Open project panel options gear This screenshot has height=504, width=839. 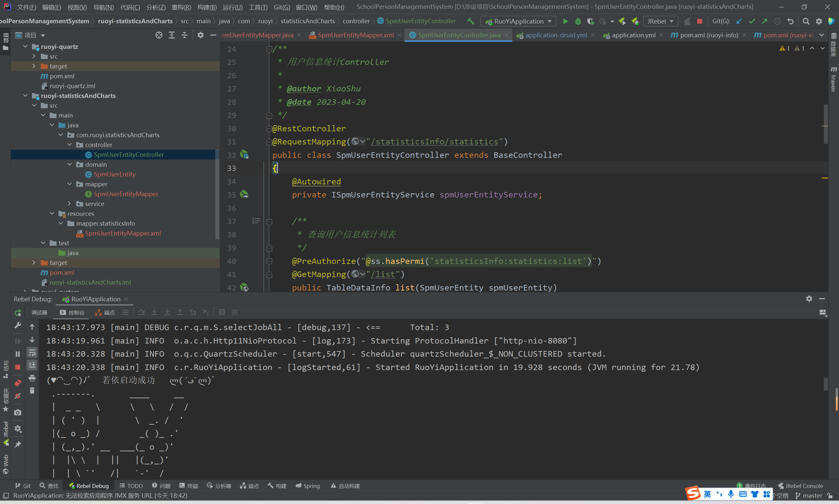click(201, 35)
